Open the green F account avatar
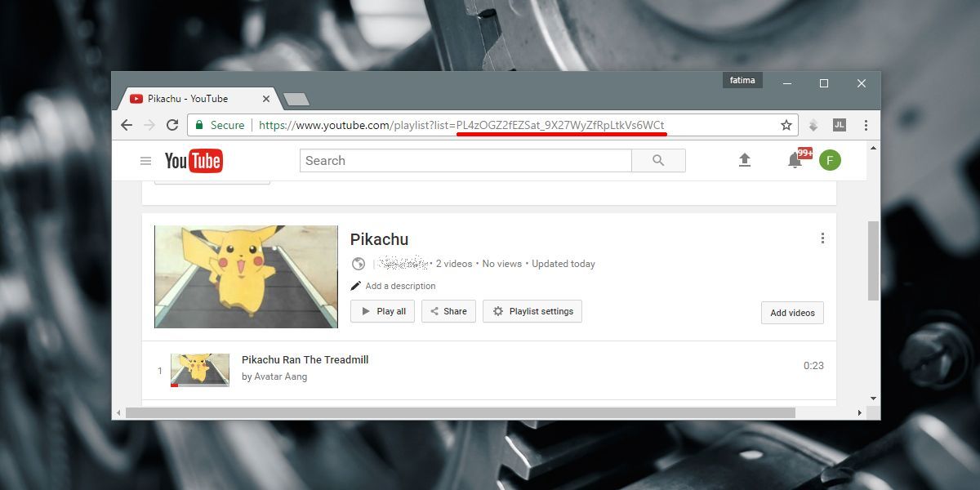This screenshot has width=980, height=490. click(x=830, y=160)
